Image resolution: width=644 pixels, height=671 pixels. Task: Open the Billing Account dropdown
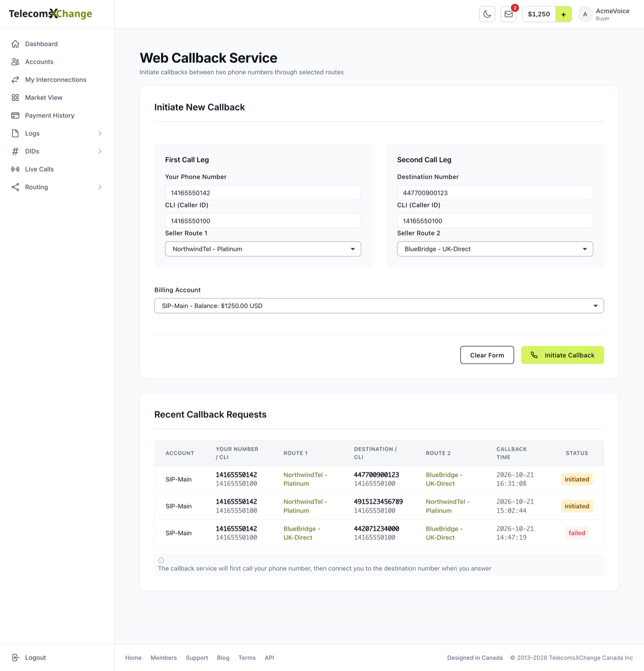pyautogui.click(x=379, y=306)
